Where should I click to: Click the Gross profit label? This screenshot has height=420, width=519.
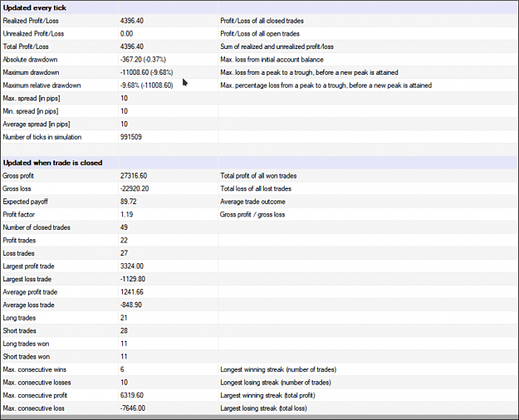pyautogui.click(x=18, y=176)
